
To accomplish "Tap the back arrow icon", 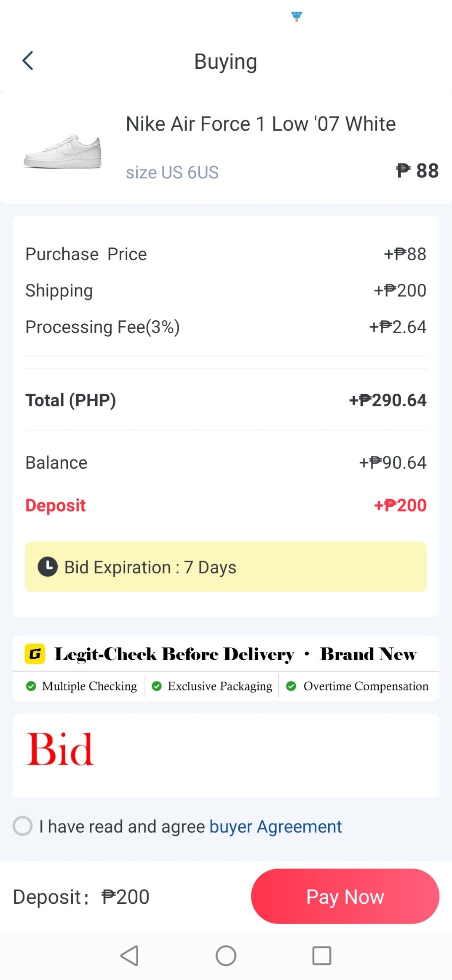I will pyautogui.click(x=28, y=61).
